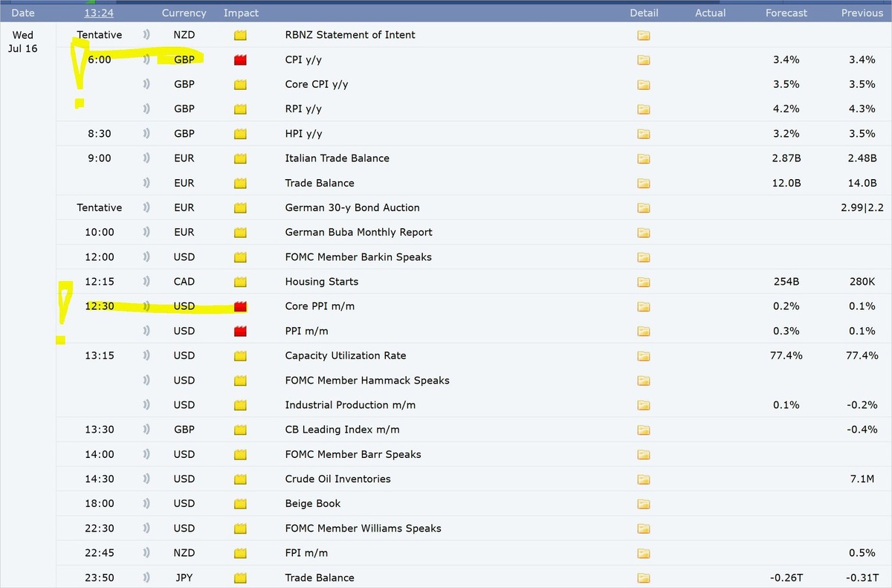Click the JPY currency cell
Image resolution: width=892 pixels, height=588 pixels.
coord(184,578)
